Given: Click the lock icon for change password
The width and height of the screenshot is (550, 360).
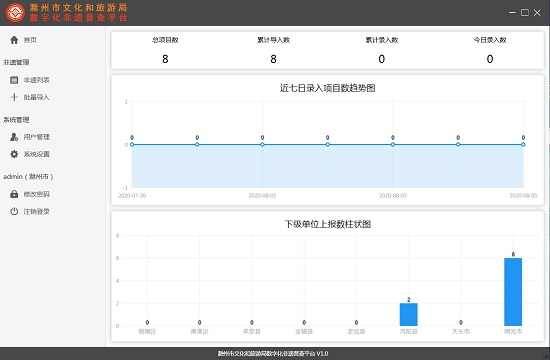Looking at the screenshot, I should tap(14, 194).
